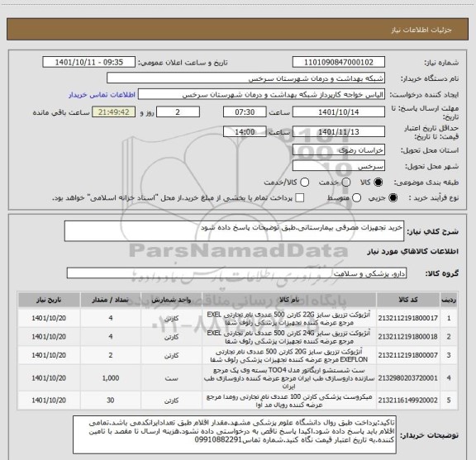This screenshot has height=460, width=476.
Task: Click the price validity date 1401/11/13
Action: tap(339, 131)
